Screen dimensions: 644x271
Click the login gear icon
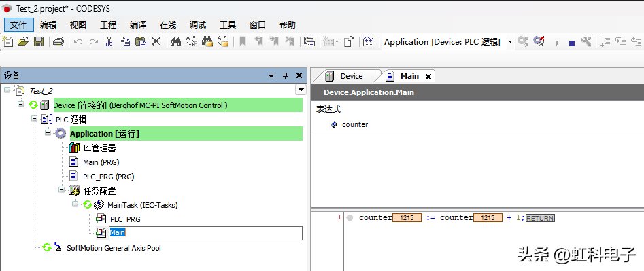523,41
